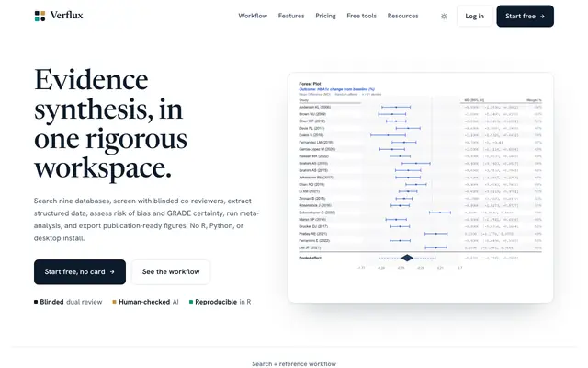This screenshot has width=588, height=368.
Task: Toggle the light/dark theme sun icon
Action: tap(444, 17)
